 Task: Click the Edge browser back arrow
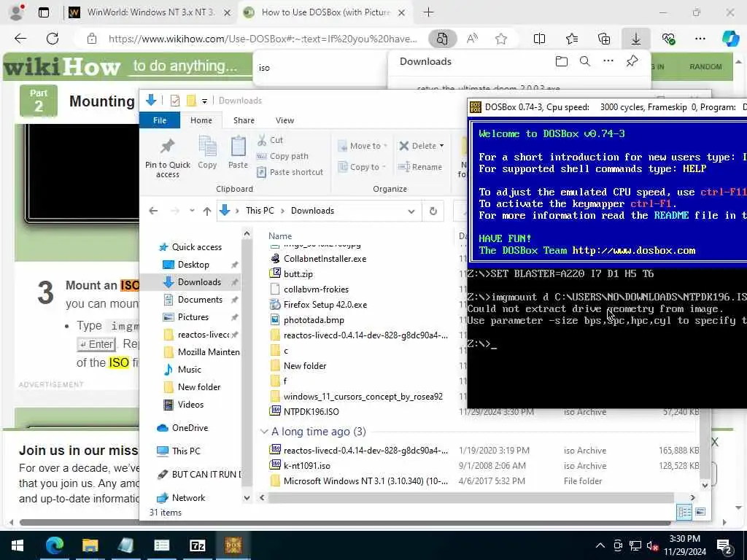click(20, 39)
